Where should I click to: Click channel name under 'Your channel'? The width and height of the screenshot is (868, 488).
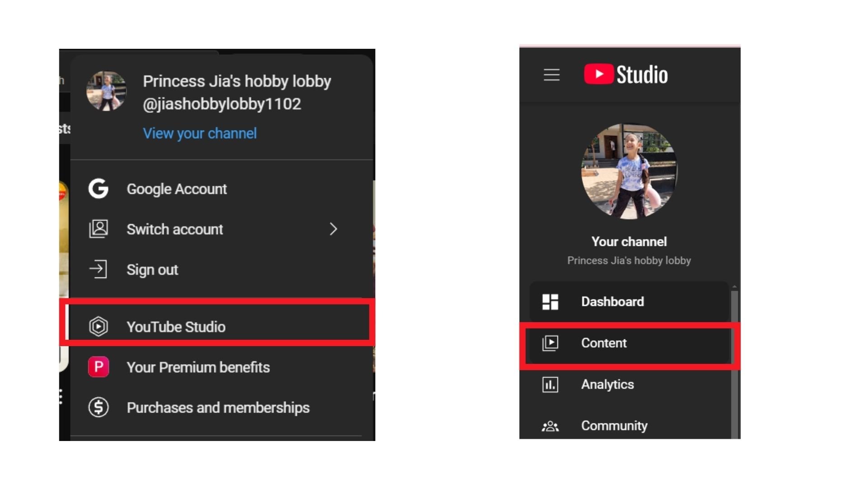(x=629, y=260)
